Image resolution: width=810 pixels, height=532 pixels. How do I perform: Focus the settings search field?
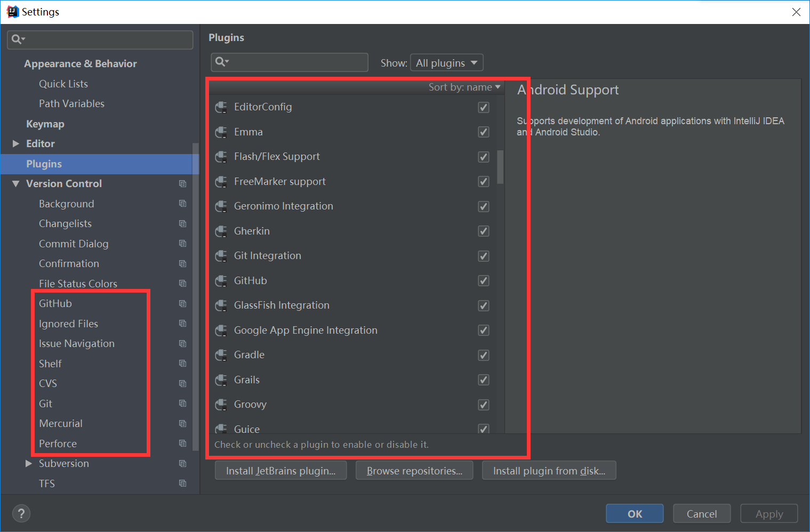tap(100, 39)
